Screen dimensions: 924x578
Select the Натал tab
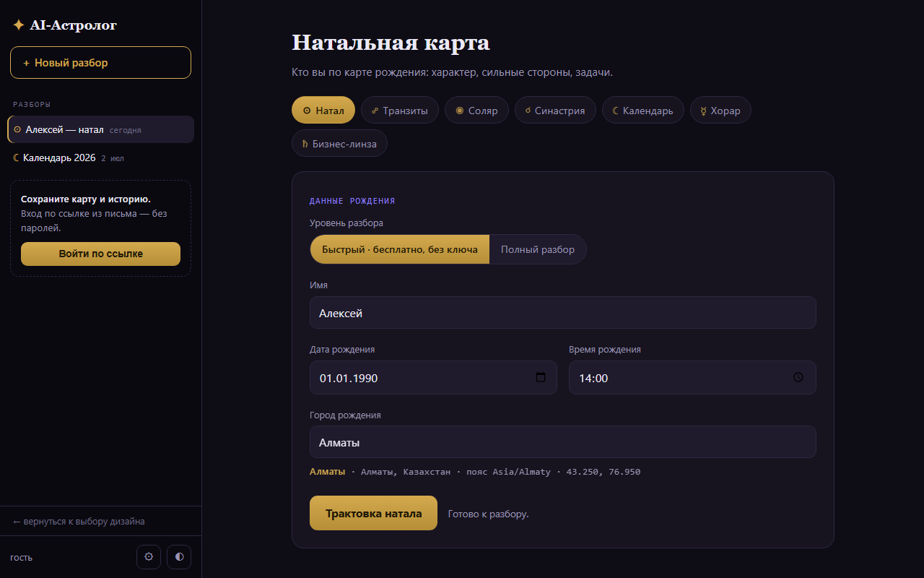pos(323,111)
